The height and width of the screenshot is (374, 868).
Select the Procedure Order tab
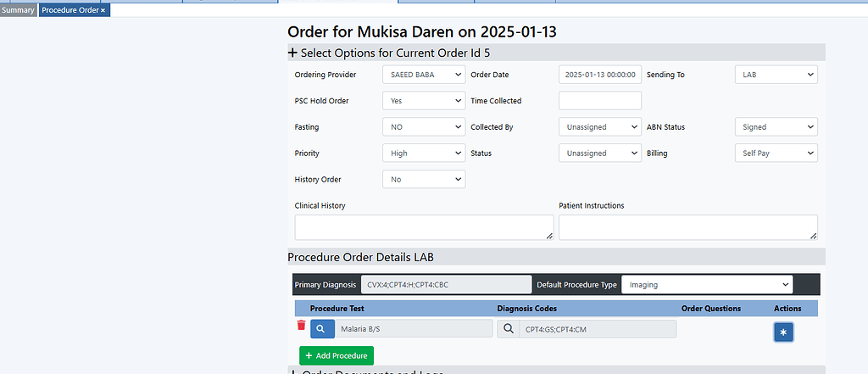70,10
